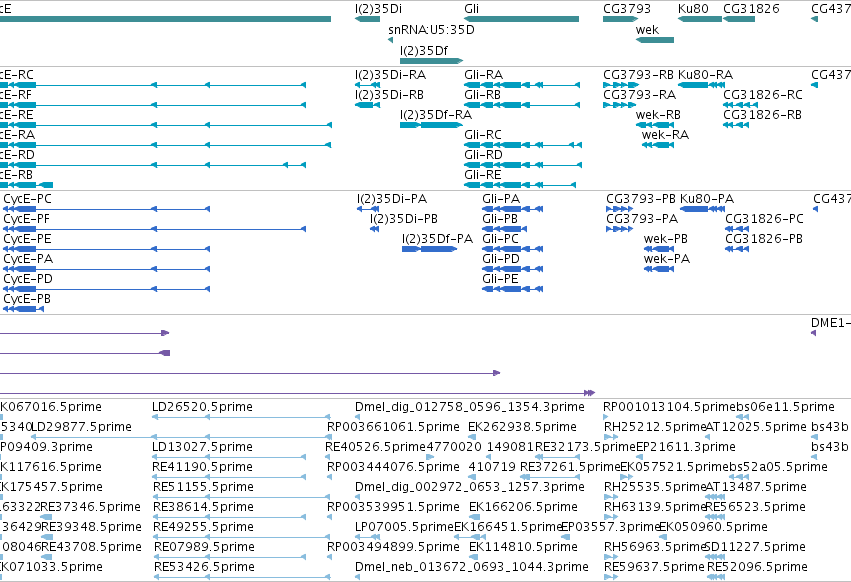This screenshot has height=582, width=851.
Task: Click the CG3793-PB protein label
Action: click(x=640, y=199)
